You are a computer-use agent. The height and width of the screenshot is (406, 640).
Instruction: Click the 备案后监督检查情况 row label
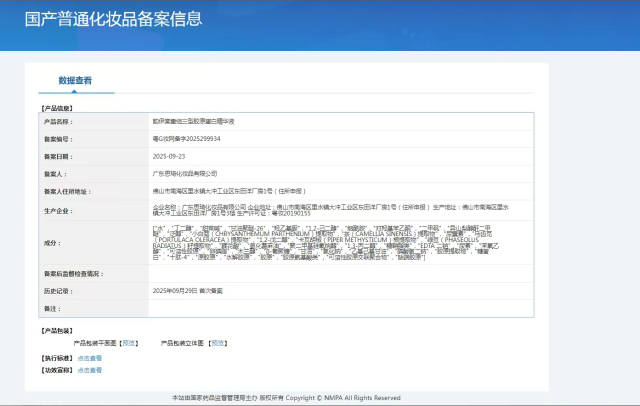tap(74, 274)
